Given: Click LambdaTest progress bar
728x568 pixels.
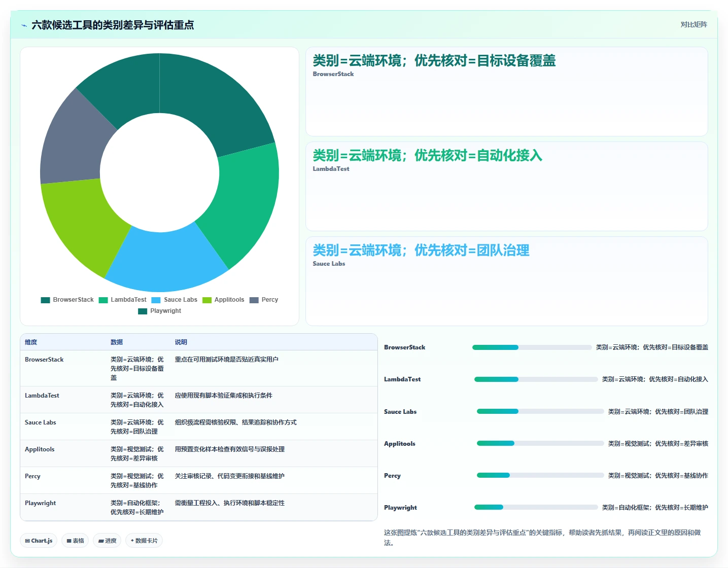Looking at the screenshot, I should (x=536, y=379).
